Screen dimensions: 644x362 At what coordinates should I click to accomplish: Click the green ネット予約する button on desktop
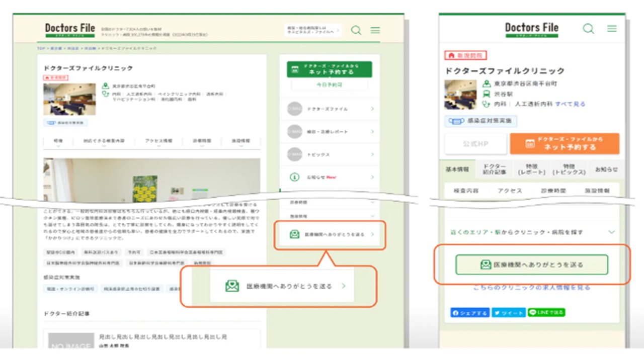(330, 69)
